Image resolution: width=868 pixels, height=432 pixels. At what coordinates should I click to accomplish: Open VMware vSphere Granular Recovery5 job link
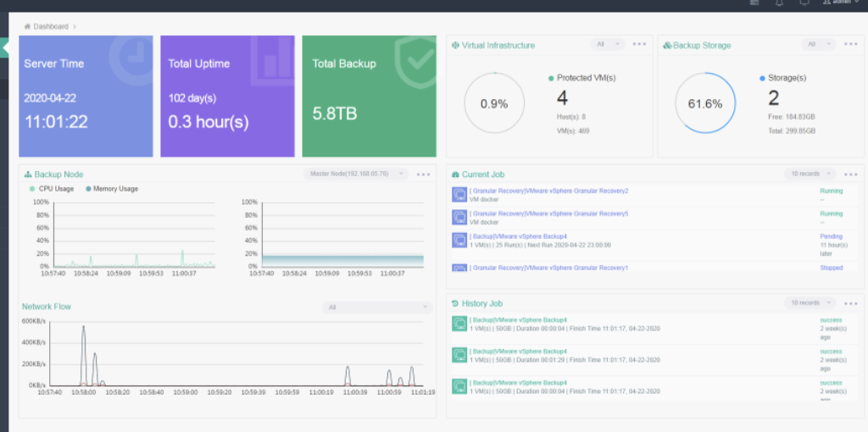(x=548, y=213)
